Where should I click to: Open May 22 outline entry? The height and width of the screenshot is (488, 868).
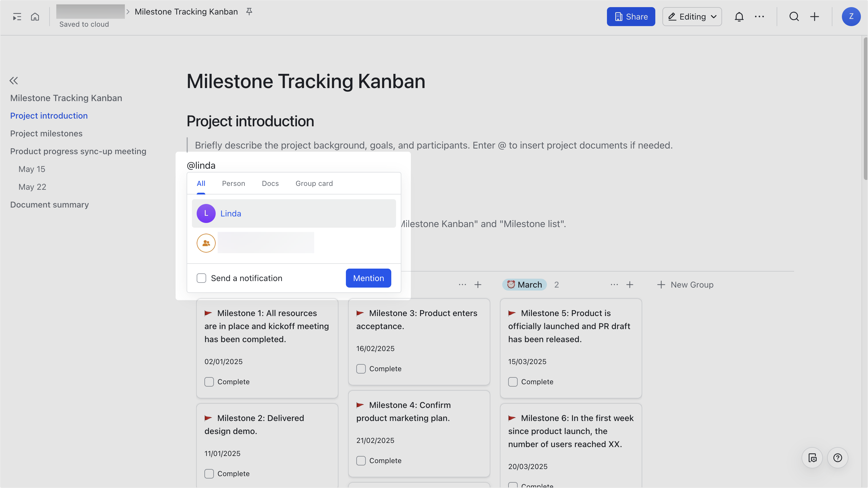point(32,187)
